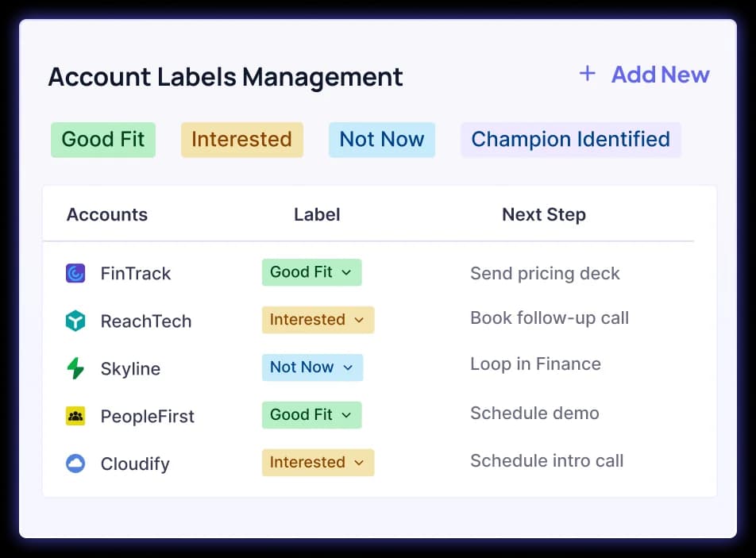
Task: Click the chevron on Skyline's Not Now label
Action: coord(349,368)
